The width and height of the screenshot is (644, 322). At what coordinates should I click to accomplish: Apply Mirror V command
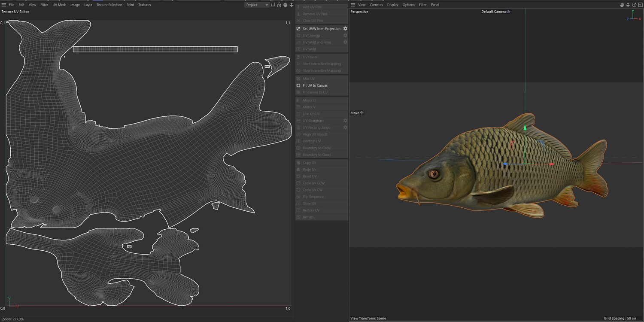(322, 107)
